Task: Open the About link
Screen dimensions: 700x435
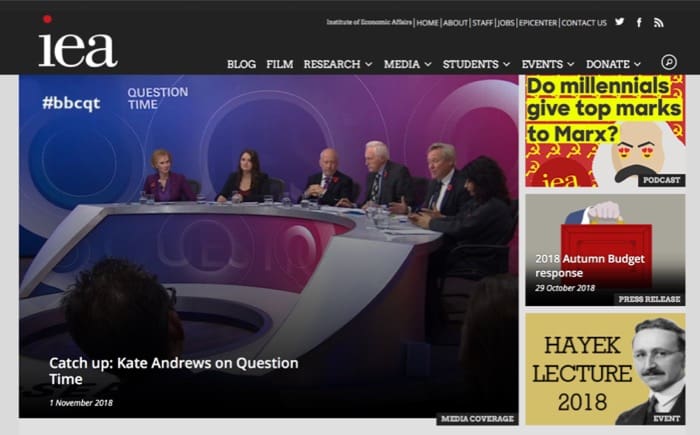Action: pos(455,23)
